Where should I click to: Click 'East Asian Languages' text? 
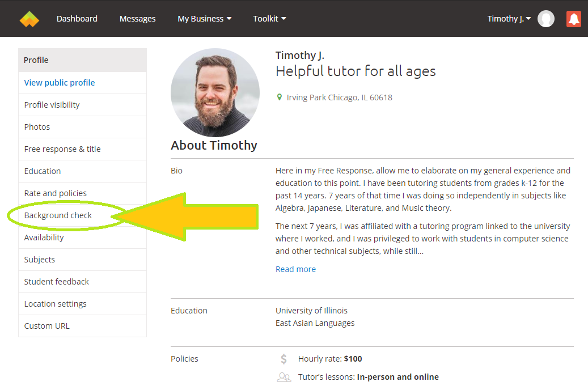click(x=315, y=323)
